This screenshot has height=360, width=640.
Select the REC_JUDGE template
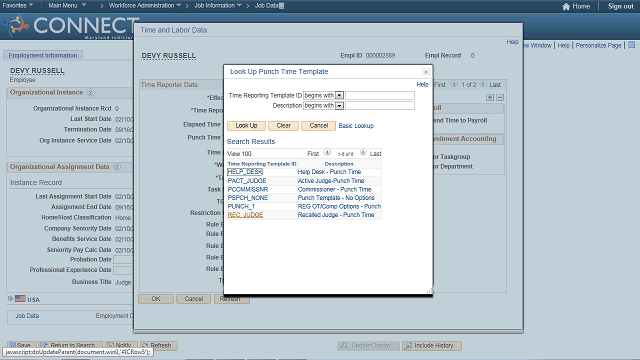245,215
